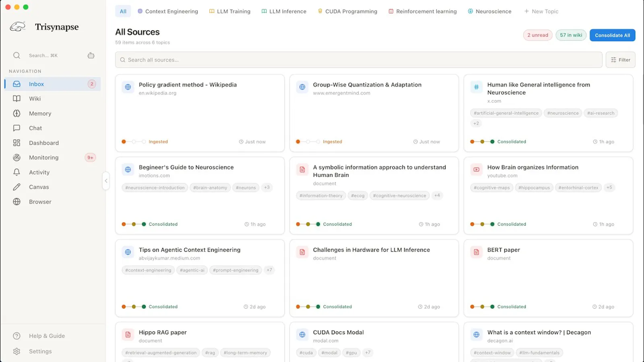Click the document icon on the BERT paper card
644x362 pixels.
477,252
